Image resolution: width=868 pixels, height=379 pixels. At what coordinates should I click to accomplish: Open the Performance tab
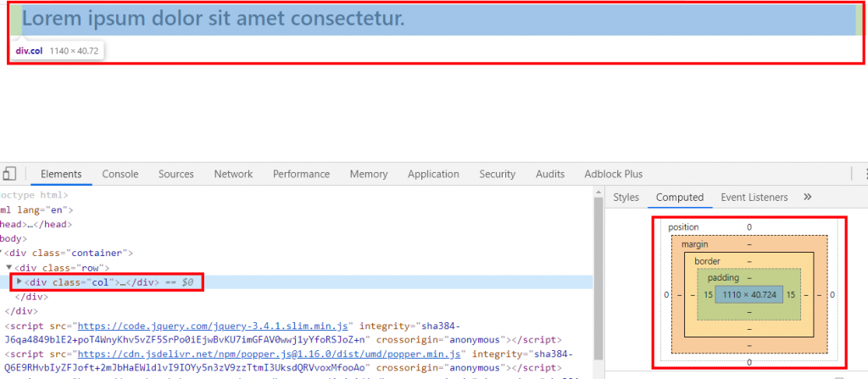click(301, 174)
